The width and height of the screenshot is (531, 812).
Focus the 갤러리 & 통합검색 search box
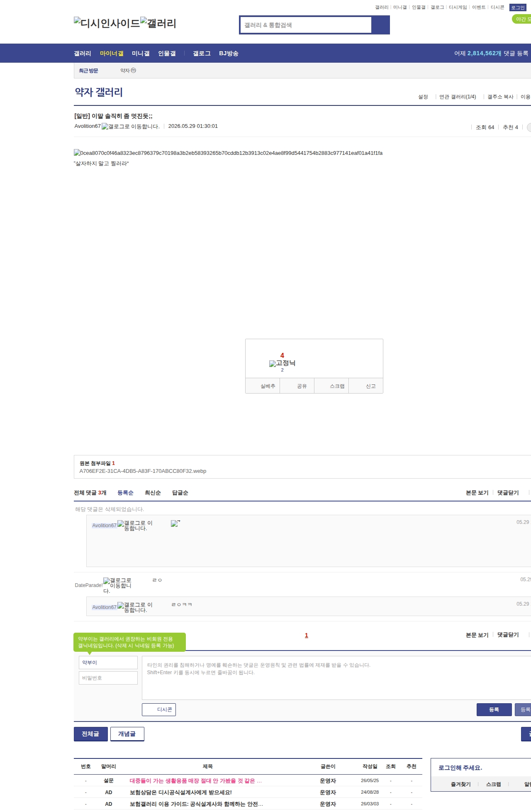pos(306,25)
